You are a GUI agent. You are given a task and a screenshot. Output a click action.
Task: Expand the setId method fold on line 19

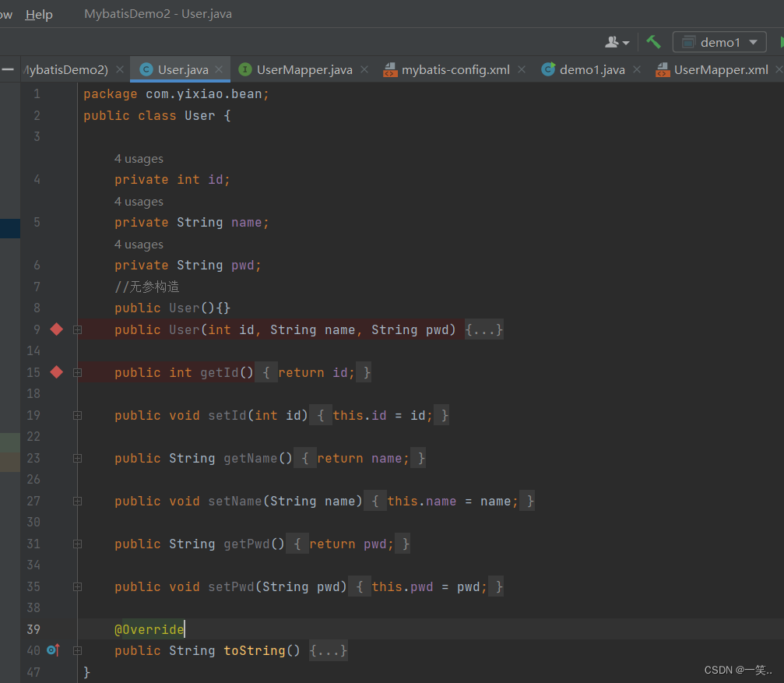tap(78, 416)
